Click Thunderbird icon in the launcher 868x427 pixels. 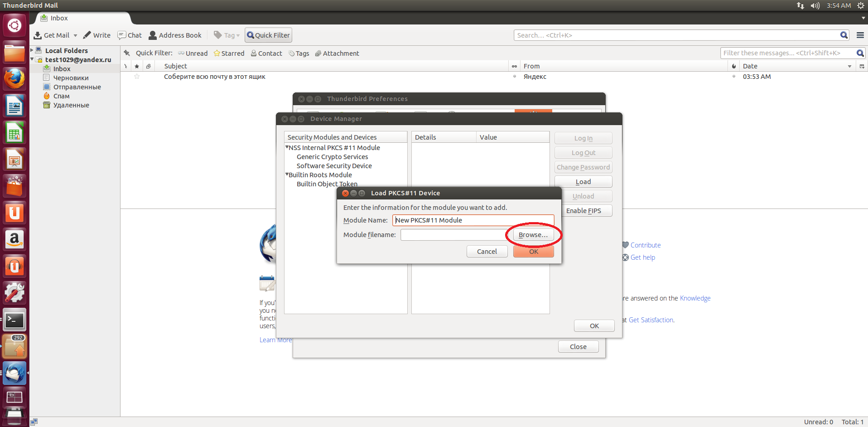(x=14, y=374)
